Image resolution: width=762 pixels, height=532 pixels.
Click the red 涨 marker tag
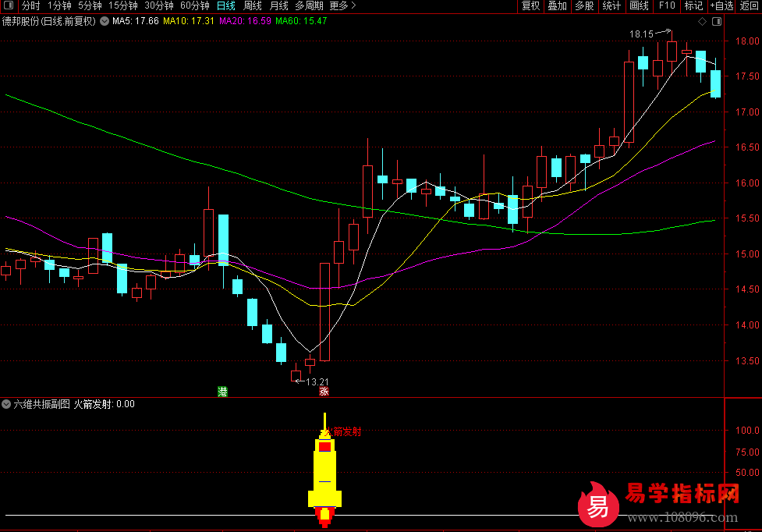(324, 392)
